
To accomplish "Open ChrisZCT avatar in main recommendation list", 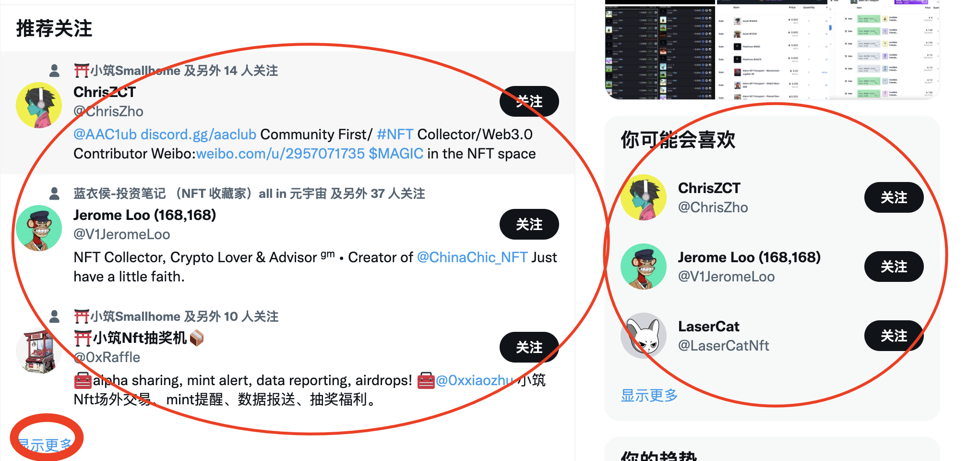I will pyautogui.click(x=39, y=105).
